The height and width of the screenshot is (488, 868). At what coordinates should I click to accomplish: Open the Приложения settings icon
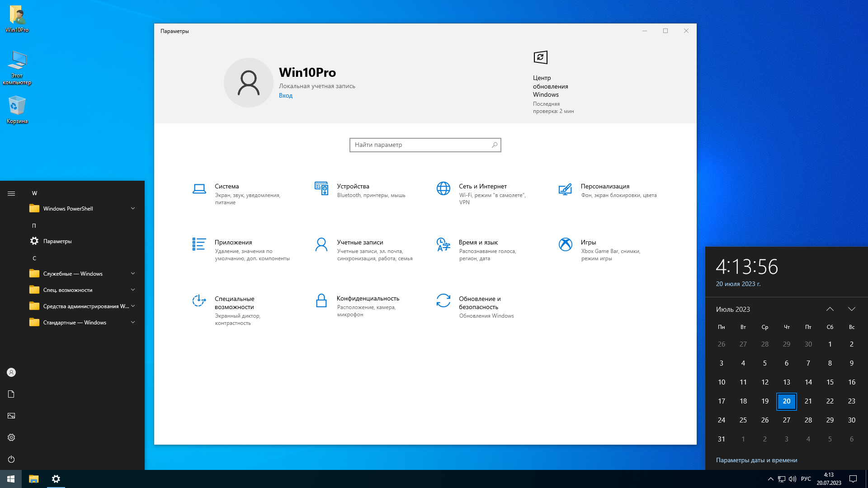click(x=199, y=244)
